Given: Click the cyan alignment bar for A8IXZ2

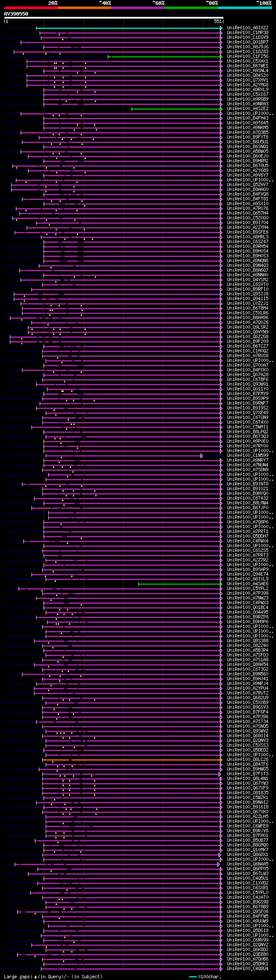Looking at the screenshot, I should tap(129, 28).
